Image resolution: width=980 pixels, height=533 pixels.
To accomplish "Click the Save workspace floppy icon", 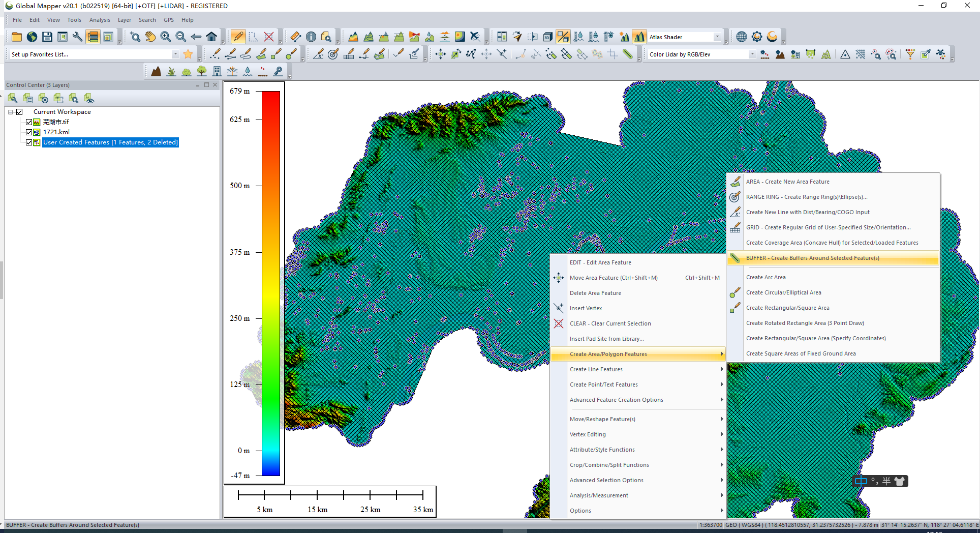I will (x=47, y=37).
